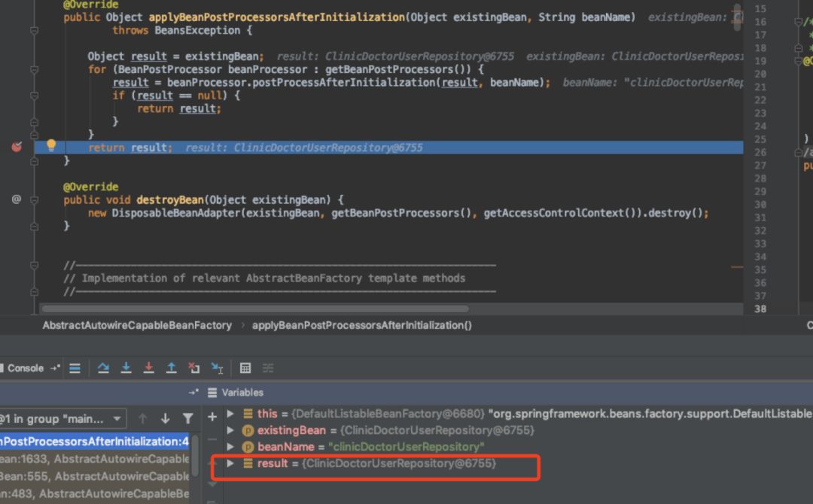The image size is (813, 504).
Task: Add a new watch with plus button
Action: tap(212, 415)
